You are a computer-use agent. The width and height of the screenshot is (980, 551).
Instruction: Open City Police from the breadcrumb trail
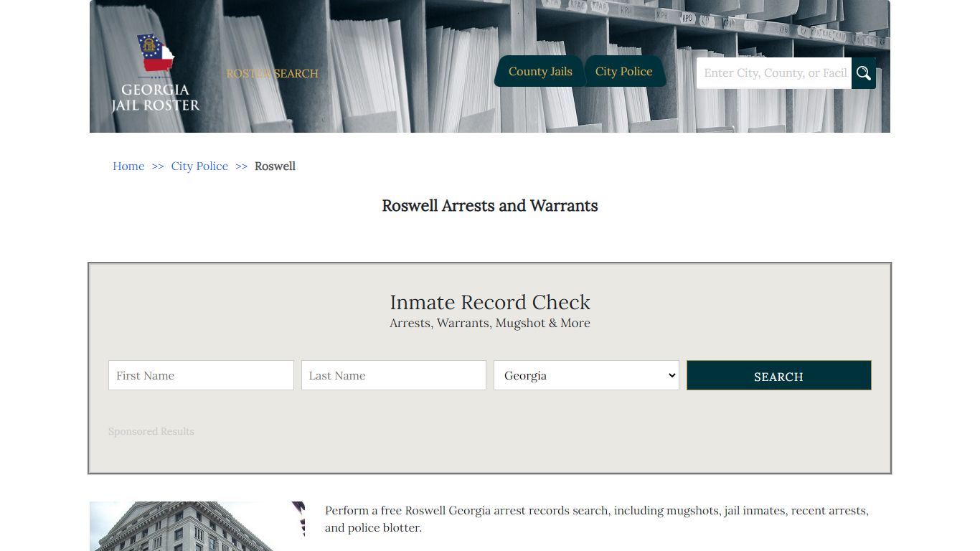[x=199, y=166]
